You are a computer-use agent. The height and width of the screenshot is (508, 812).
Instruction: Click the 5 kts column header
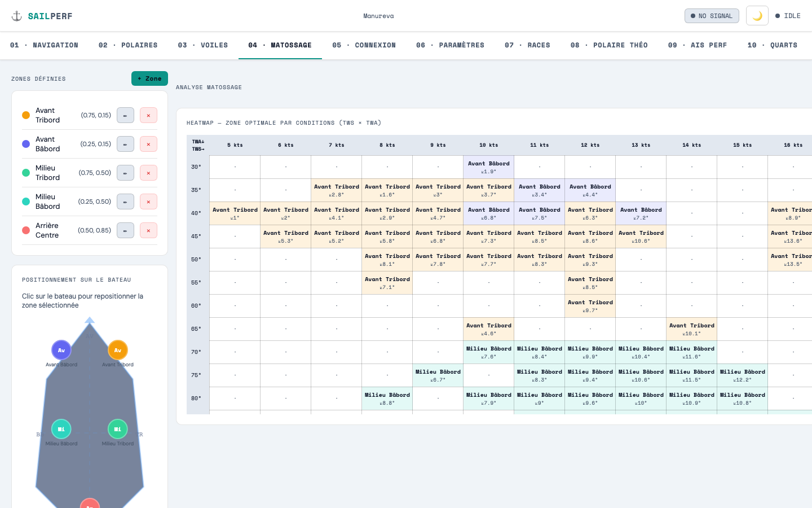click(235, 145)
